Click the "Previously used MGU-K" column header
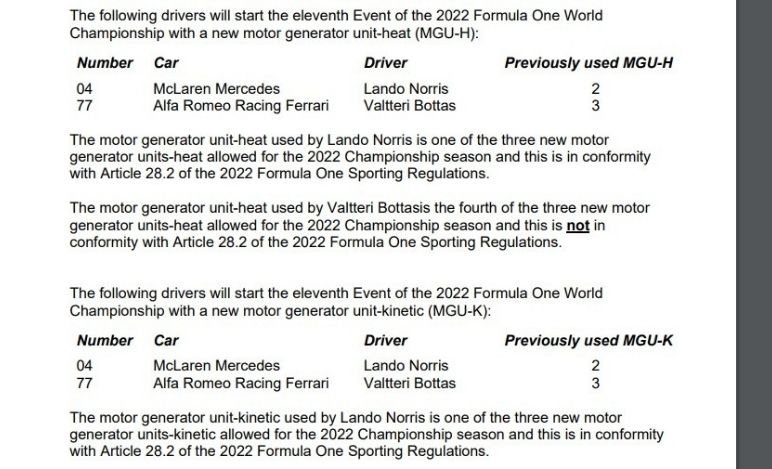772x469 pixels. 588,341
